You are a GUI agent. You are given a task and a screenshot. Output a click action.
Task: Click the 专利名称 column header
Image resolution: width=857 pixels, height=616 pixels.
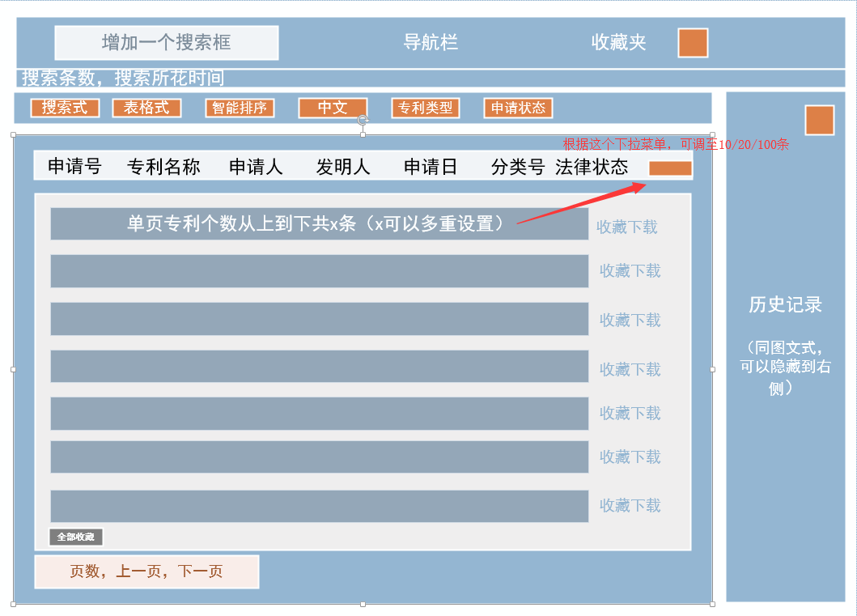click(x=163, y=166)
